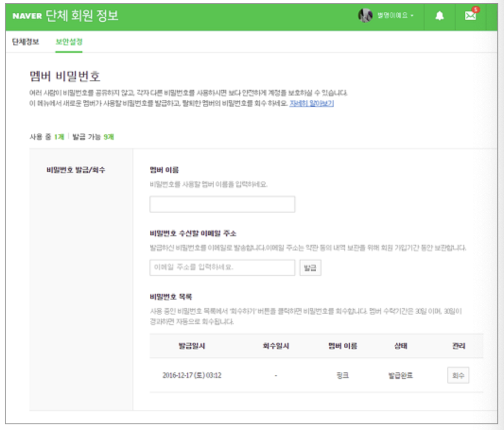Click 회수 button for 핑크 member

click(458, 376)
